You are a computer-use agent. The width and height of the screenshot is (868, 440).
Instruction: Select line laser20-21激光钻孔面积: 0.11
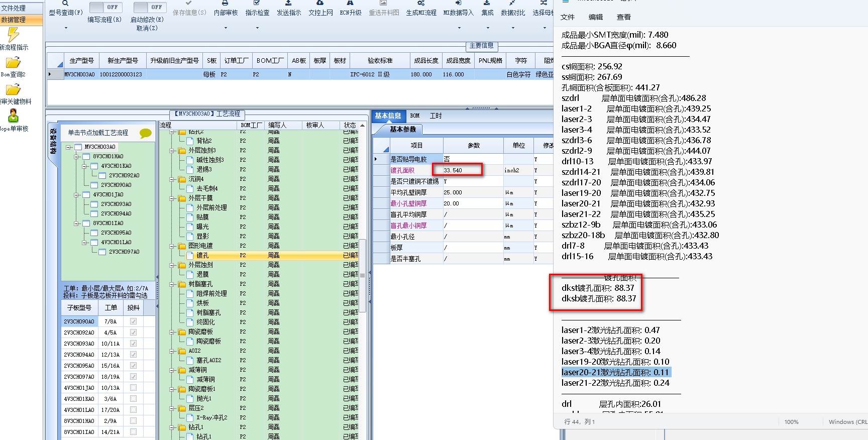(615, 372)
